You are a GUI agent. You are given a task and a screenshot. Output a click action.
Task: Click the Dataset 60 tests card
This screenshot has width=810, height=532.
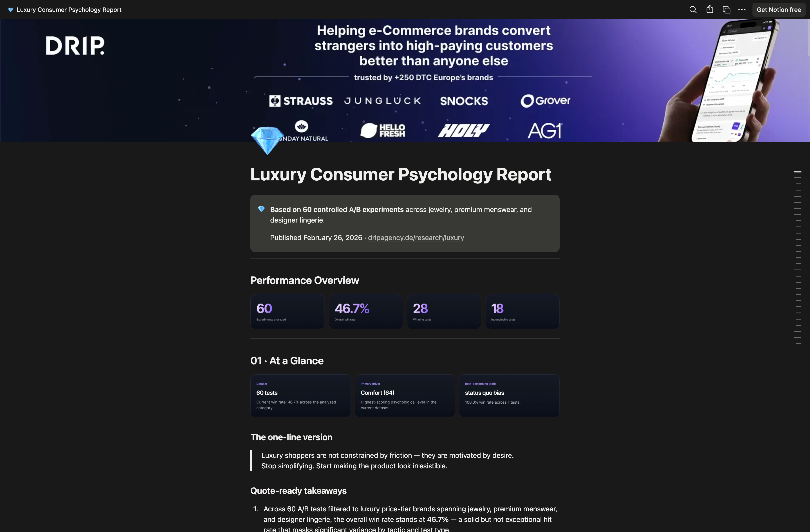coord(300,396)
